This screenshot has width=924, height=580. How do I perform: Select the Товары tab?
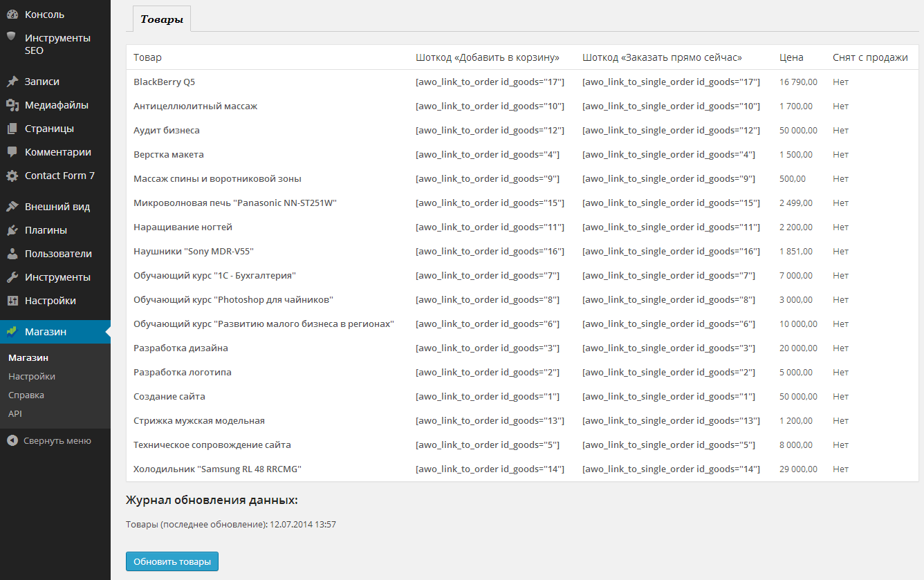[162, 19]
